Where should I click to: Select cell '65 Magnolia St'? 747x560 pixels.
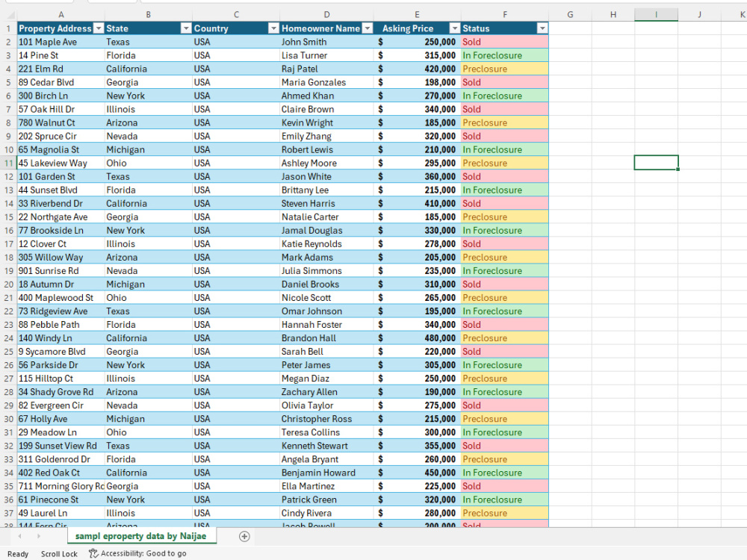click(x=61, y=149)
